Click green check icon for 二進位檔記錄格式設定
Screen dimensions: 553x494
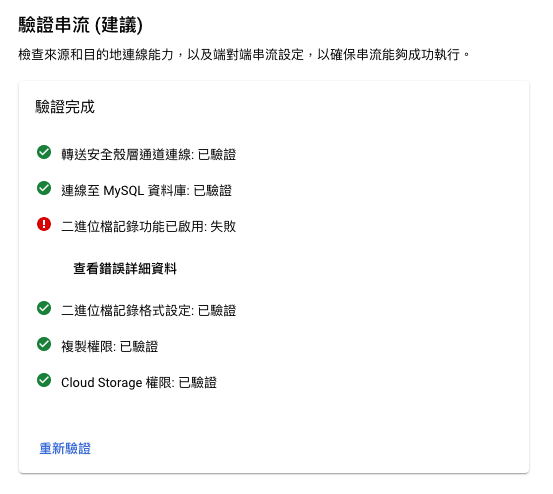pyautogui.click(x=44, y=308)
